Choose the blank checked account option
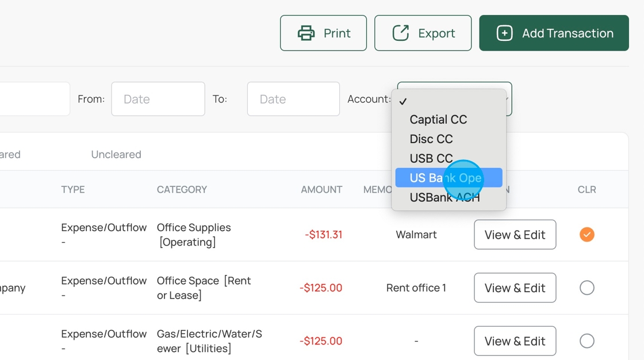The image size is (644, 360). pos(448,101)
